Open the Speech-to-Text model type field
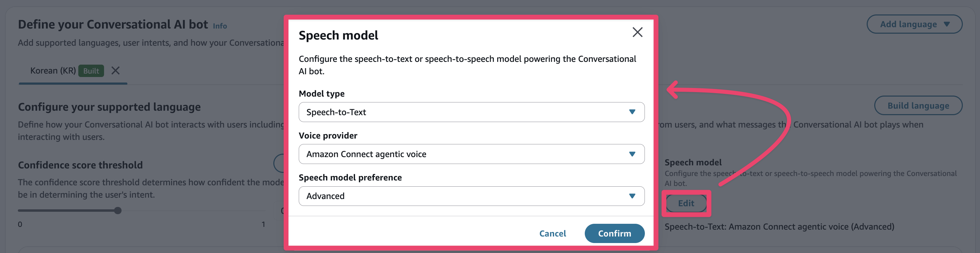Viewport: 980px width, 253px height. coord(471,112)
